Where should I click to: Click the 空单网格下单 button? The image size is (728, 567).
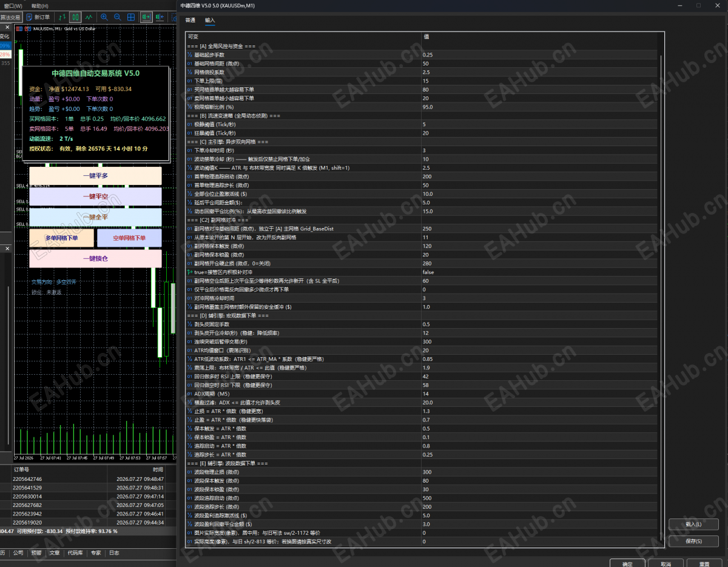(129, 238)
